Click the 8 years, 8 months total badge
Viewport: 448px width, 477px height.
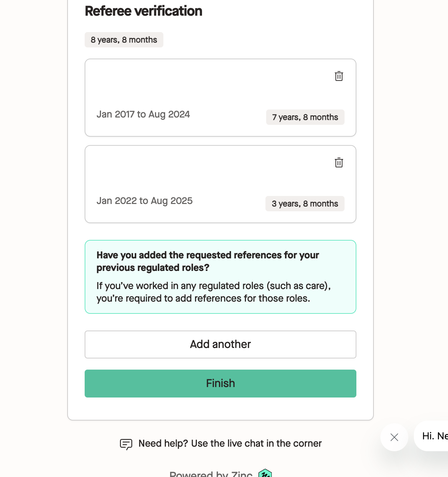[124, 40]
